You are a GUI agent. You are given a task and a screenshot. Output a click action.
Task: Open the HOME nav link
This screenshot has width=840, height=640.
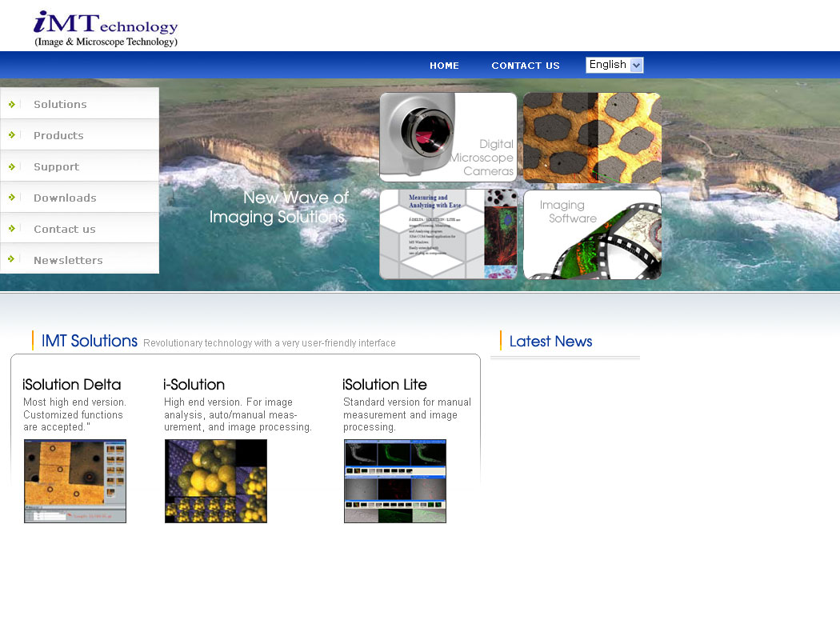coord(444,66)
